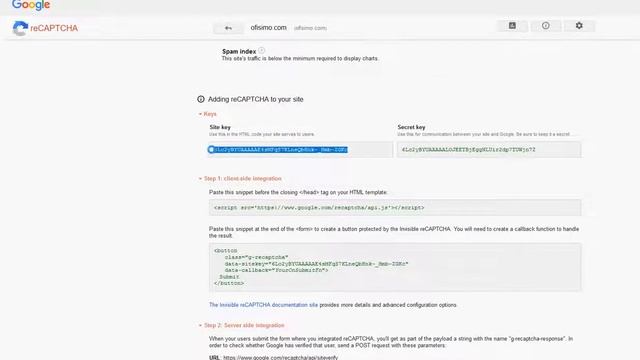Click the Spam index help icon

pyautogui.click(x=262, y=51)
